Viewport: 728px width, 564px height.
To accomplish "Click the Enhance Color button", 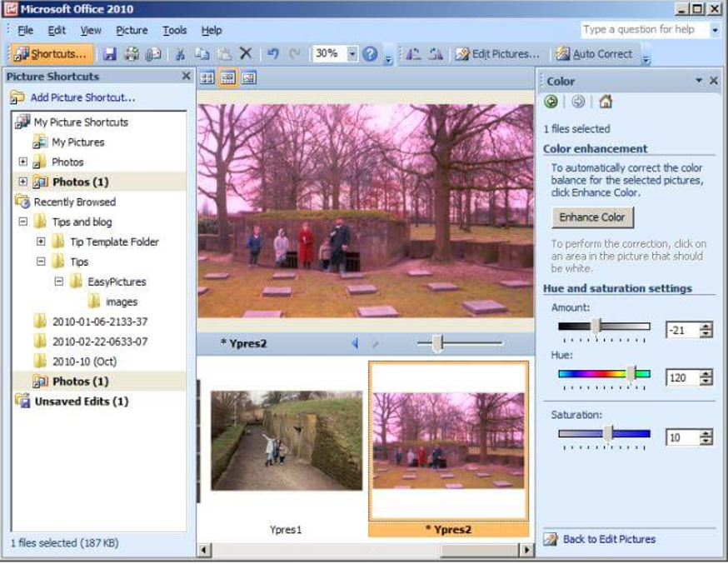I will [x=592, y=217].
